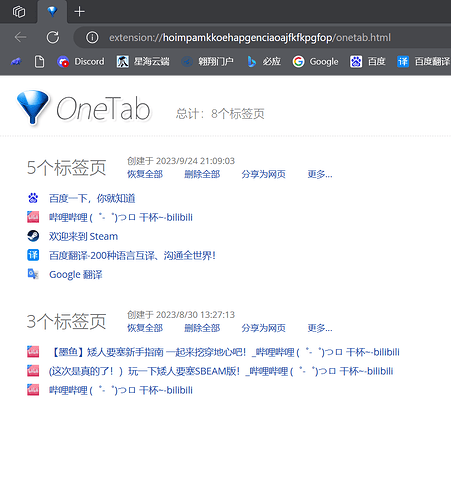Select the OneTab browser tab
This screenshot has width=451, height=500.
[x=52, y=12]
